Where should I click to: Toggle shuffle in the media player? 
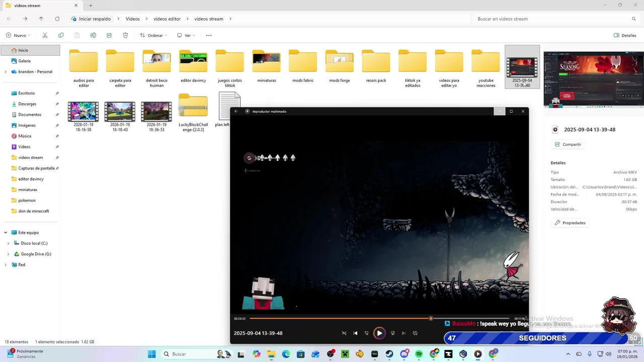(344, 333)
